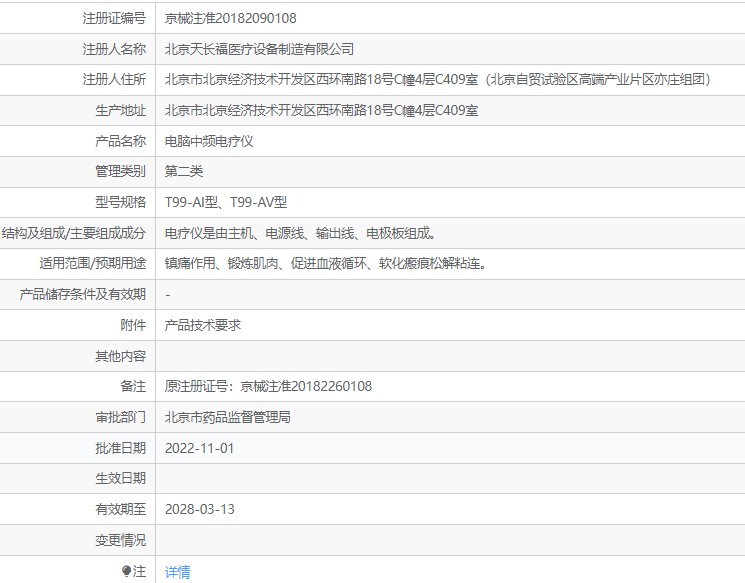Screen dimensions: 745x583
Task: Click the 注册人名称 label
Action: click(114, 49)
